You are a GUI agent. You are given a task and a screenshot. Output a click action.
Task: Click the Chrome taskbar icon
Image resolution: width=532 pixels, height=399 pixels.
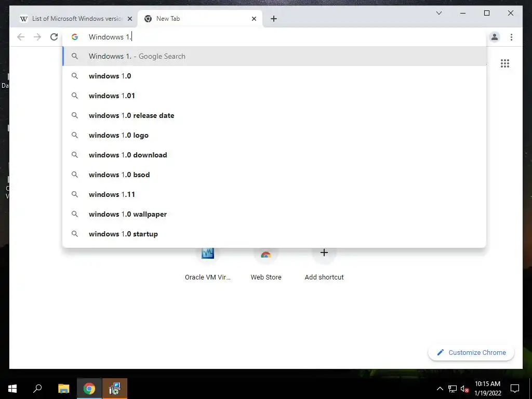89,389
